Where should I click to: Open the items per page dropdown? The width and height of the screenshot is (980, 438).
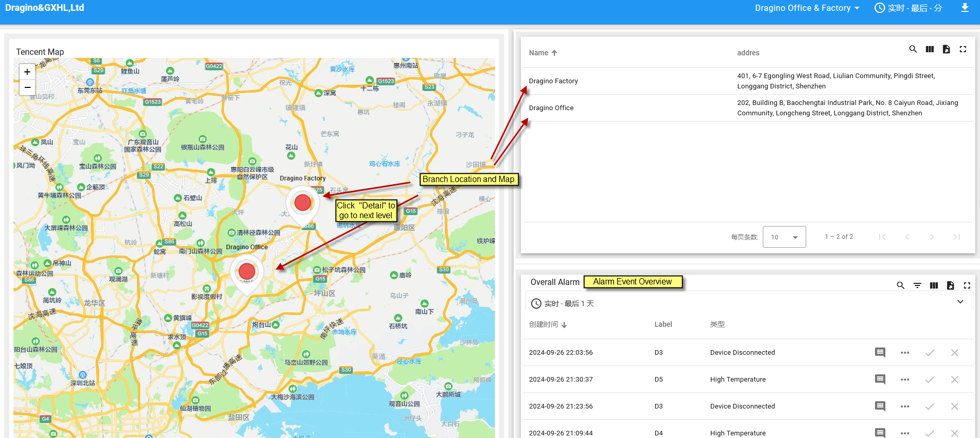click(784, 237)
